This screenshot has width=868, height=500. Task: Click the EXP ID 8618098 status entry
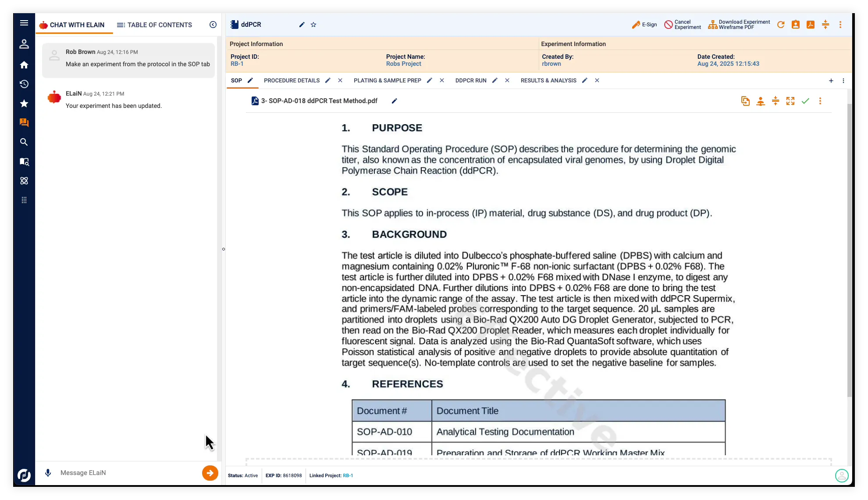[x=284, y=475]
